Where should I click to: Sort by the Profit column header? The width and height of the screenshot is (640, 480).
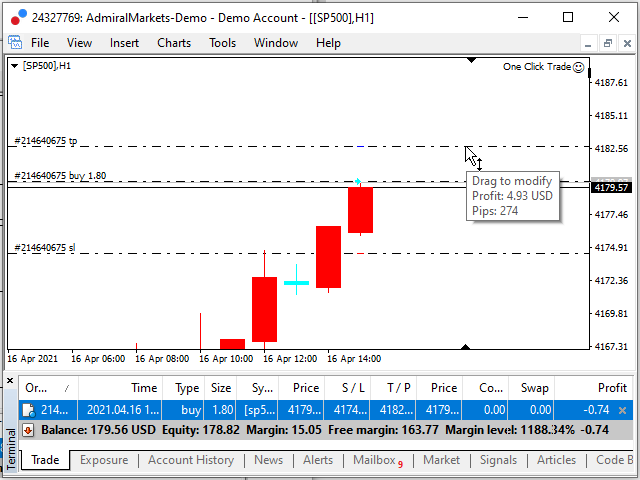tap(593, 388)
